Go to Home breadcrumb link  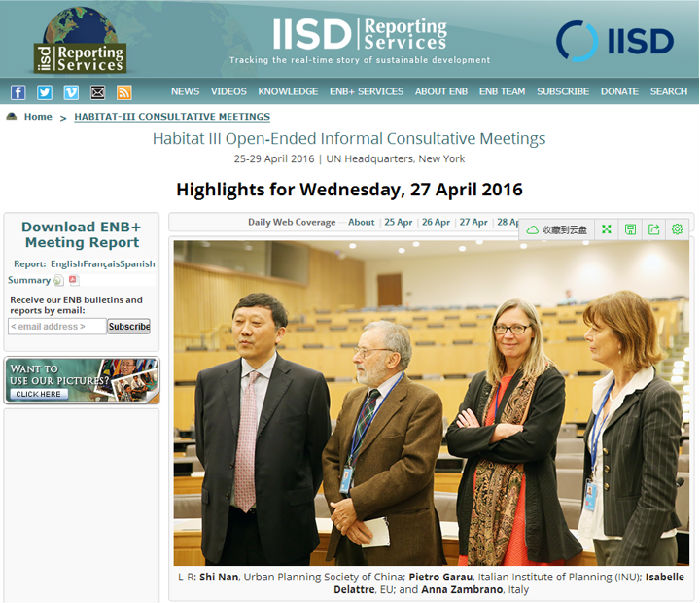click(x=38, y=117)
